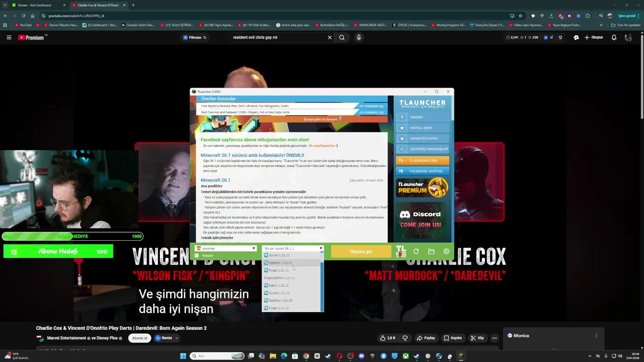Click the YouTube search magnifier button
The width and height of the screenshot is (644, 362).
(342, 37)
